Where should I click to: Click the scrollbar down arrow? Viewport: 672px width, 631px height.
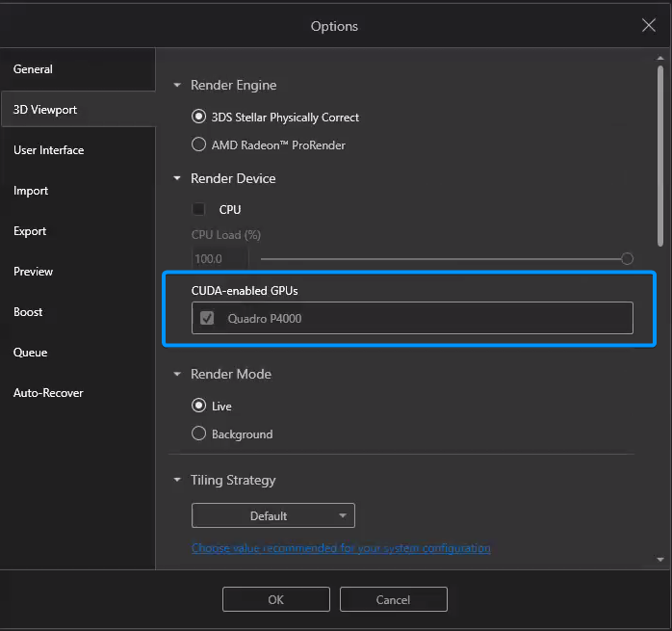coord(660,560)
